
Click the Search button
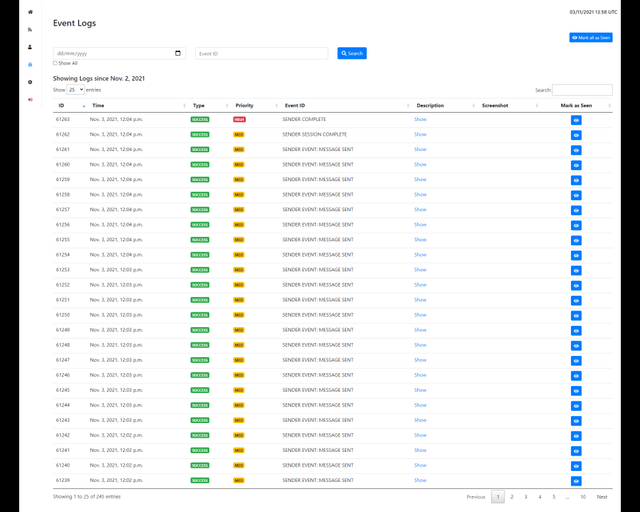(351, 53)
